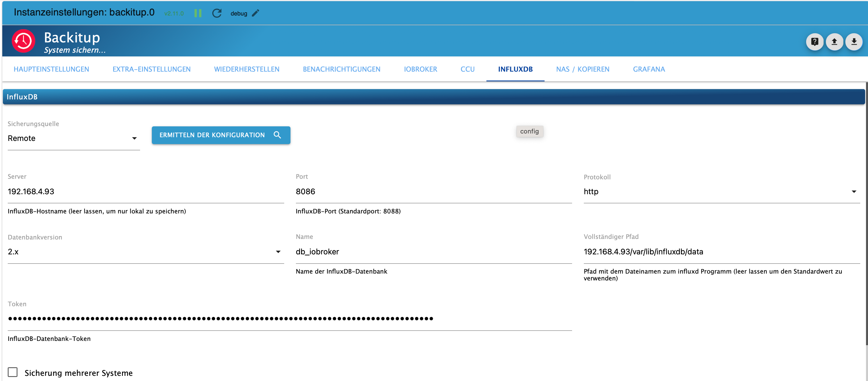The height and width of the screenshot is (381, 868).
Task: Open the NAS / Kopieren tab
Action: [x=582, y=69]
